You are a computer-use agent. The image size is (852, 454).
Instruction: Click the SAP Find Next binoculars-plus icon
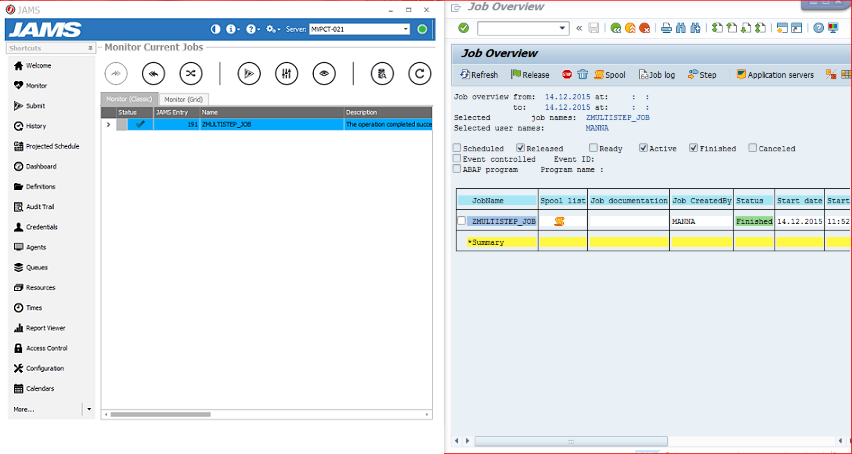696,28
